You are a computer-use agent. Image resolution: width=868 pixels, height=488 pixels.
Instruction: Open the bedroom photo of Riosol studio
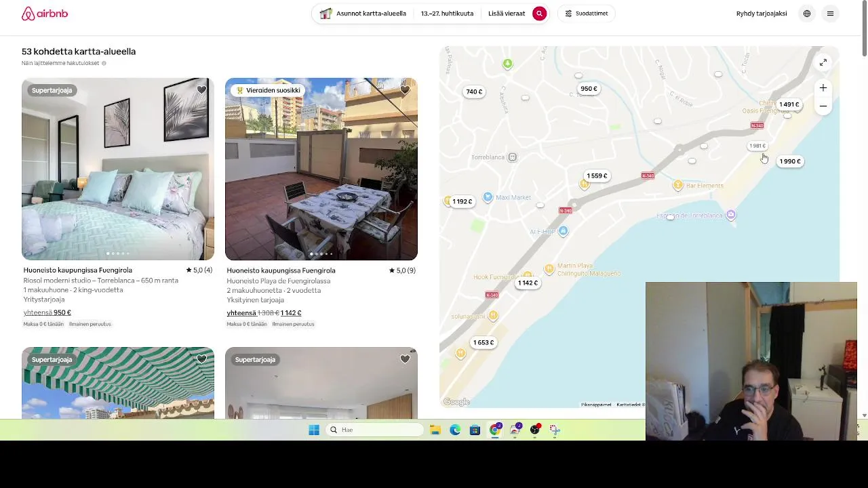point(118,169)
